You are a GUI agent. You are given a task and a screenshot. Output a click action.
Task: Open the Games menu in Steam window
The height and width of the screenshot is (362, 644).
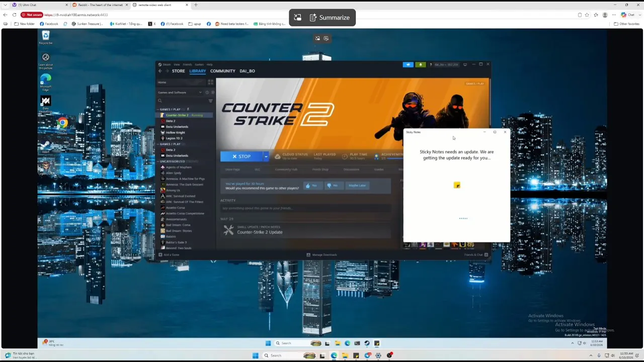pyautogui.click(x=199, y=64)
